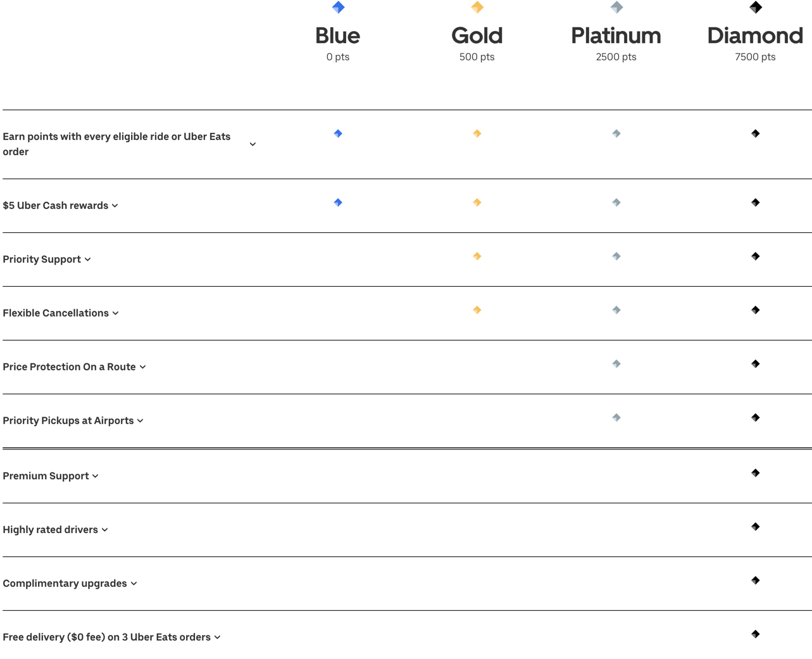The width and height of the screenshot is (812, 659).
Task: Expand the Priority Support chevron
Action: pos(88,260)
